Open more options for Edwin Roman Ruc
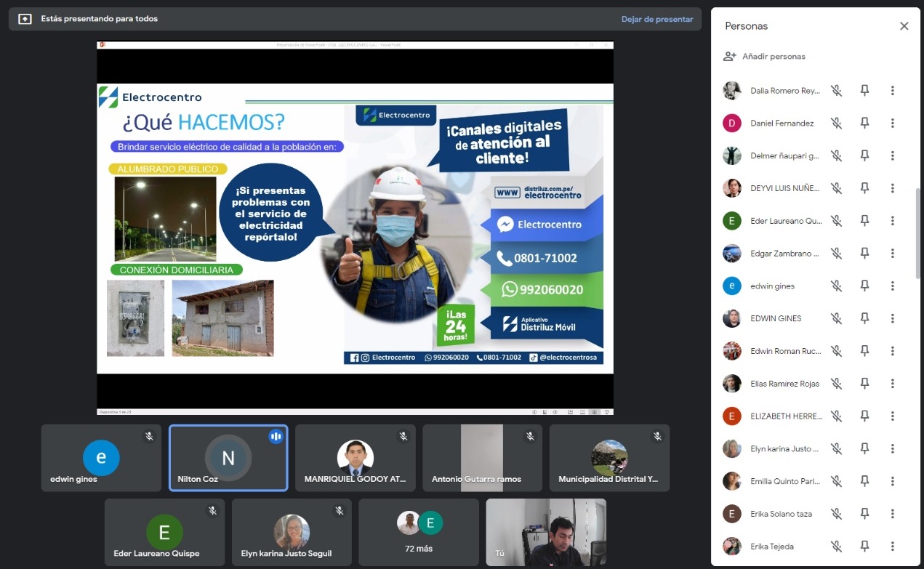 [892, 351]
